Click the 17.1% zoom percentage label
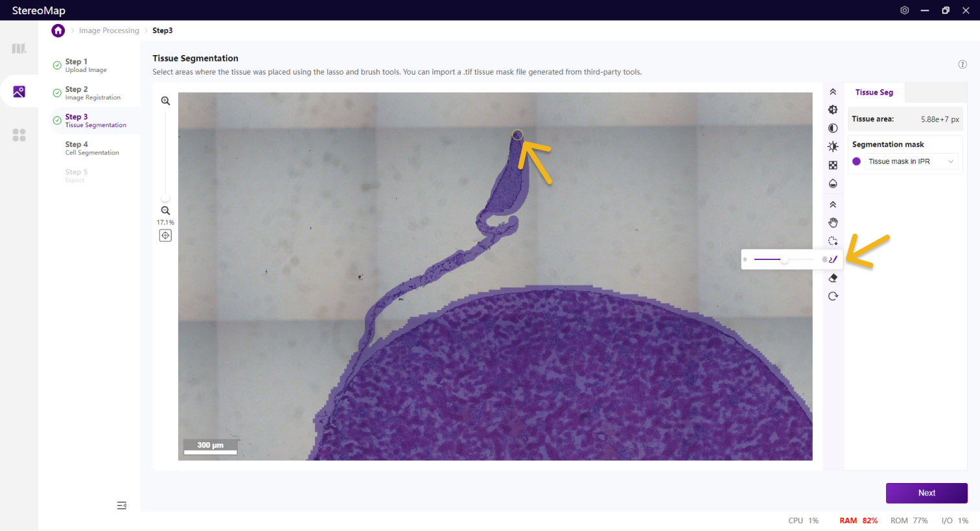This screenshot has height=531, width=980. (x=165, y=222)
